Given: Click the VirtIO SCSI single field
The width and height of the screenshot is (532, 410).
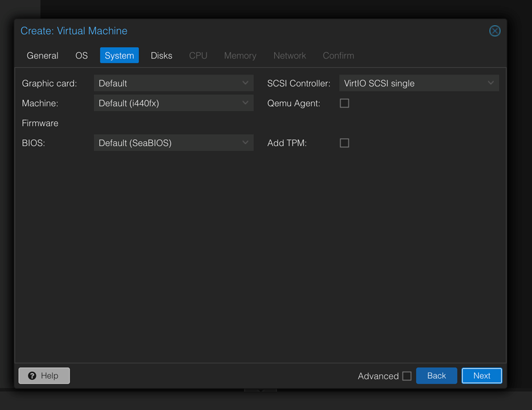Looking at the screenshot, I should coord(419,83).
